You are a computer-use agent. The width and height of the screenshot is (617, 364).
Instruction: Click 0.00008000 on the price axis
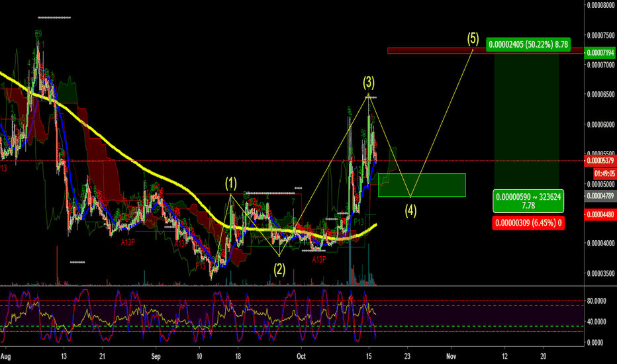tap(601, 5)
